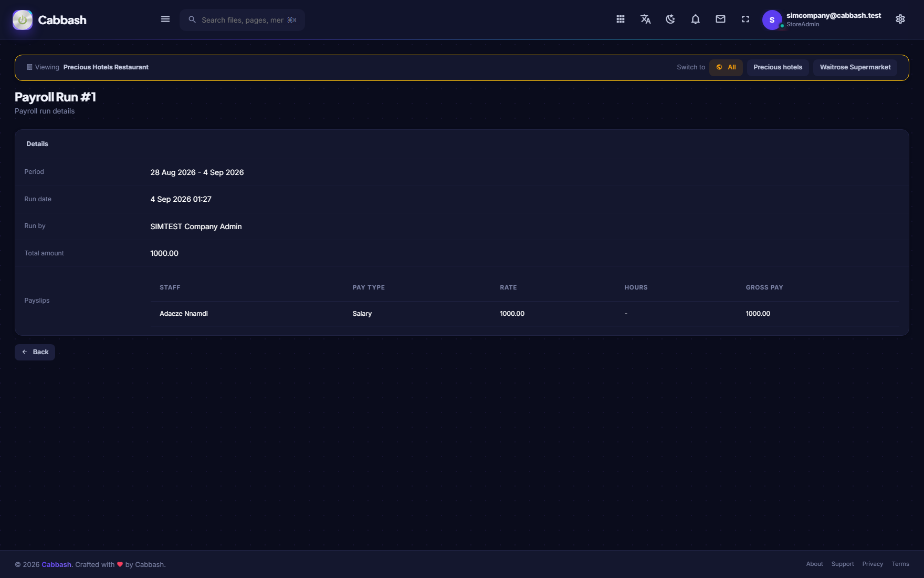Click the Payroll Run #1 heading
The image size is (924, 578).
55,97
